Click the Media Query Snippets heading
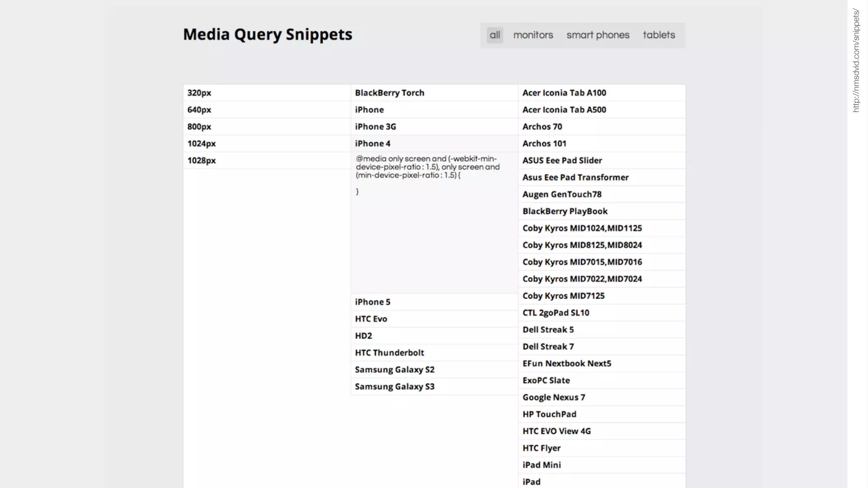This screenshot has height=488, width=868. pos(267,35)
